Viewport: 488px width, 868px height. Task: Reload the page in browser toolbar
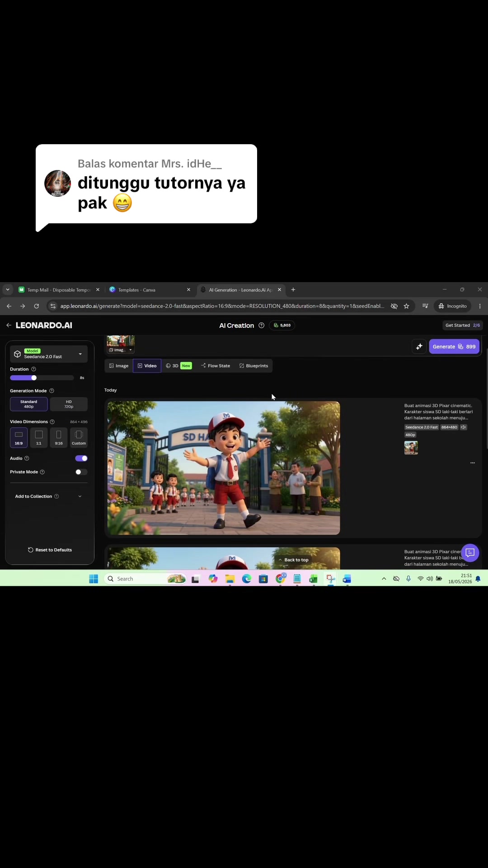coord(36,306)
